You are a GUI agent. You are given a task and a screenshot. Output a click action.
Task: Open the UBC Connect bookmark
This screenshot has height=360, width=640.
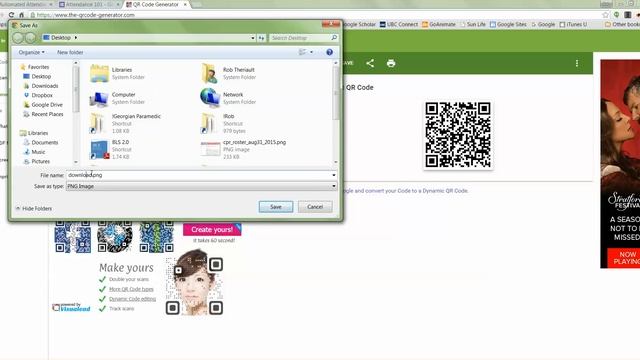[x=399, y=24]
